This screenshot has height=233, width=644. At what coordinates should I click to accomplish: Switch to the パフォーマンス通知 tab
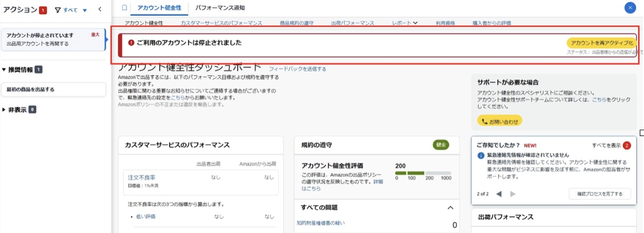(x=220, y=8)
